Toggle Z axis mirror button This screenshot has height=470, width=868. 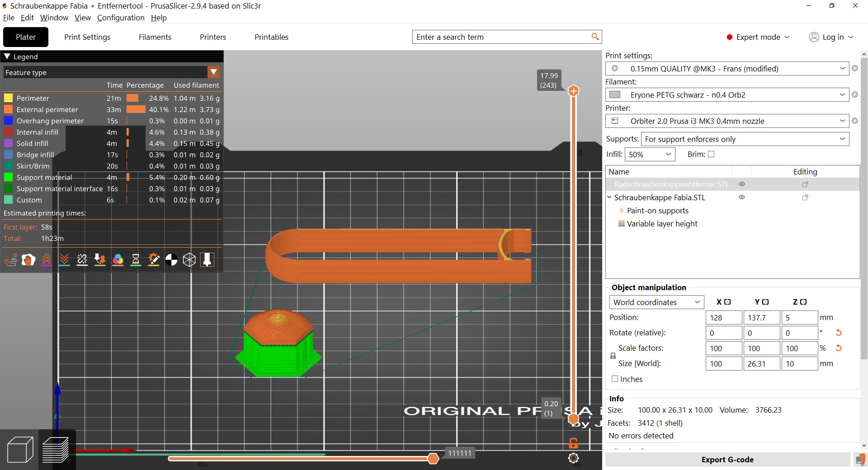(803, 302)
